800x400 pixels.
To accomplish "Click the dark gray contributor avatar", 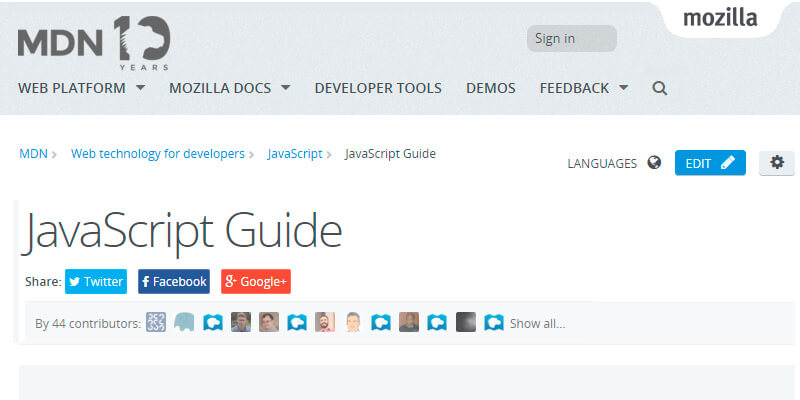I will [465, 323].
